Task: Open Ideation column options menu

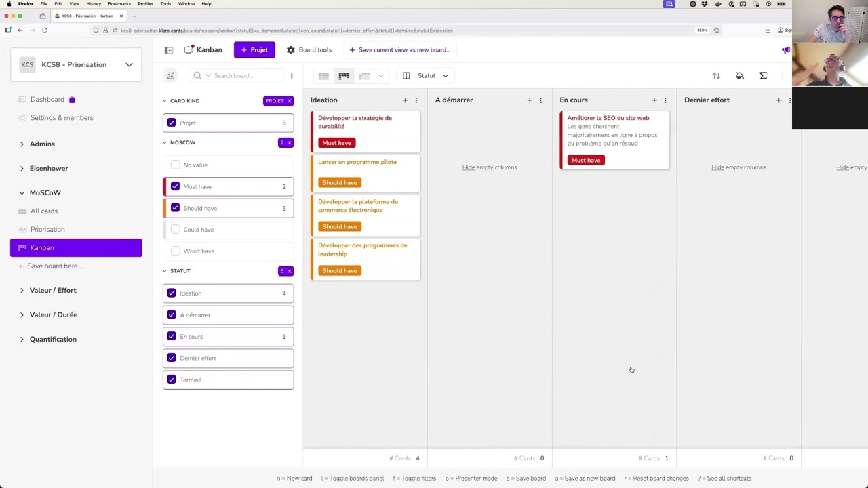Action: tap(416, 100)
